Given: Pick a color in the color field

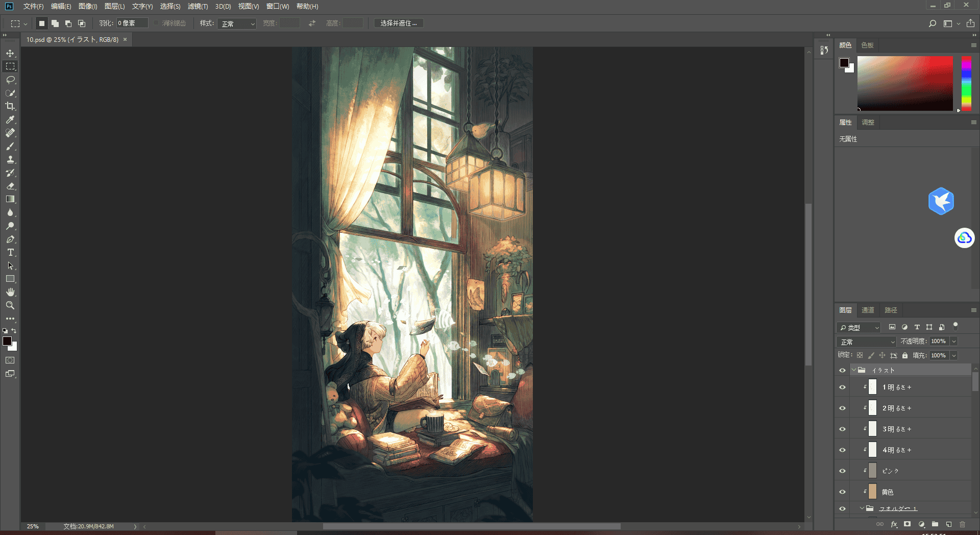Looking at the screenshot, I should (905, 83).
